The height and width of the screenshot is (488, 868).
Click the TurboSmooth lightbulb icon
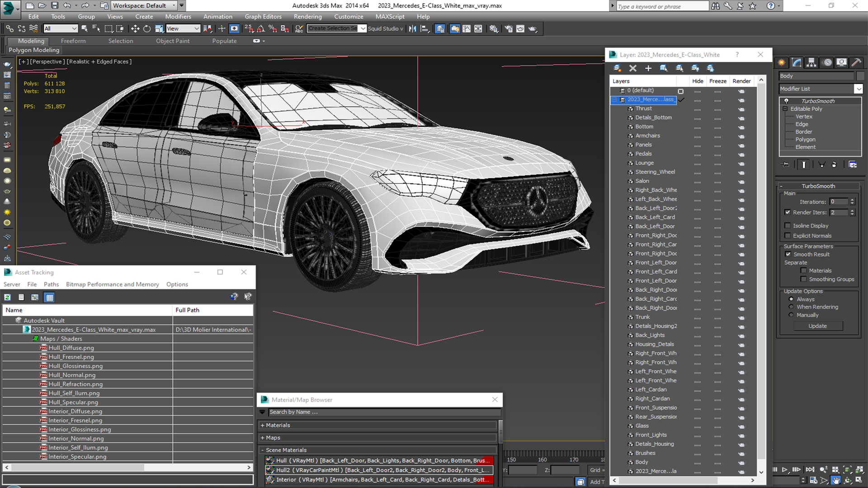pyautogui.click(x=786, y=101)
